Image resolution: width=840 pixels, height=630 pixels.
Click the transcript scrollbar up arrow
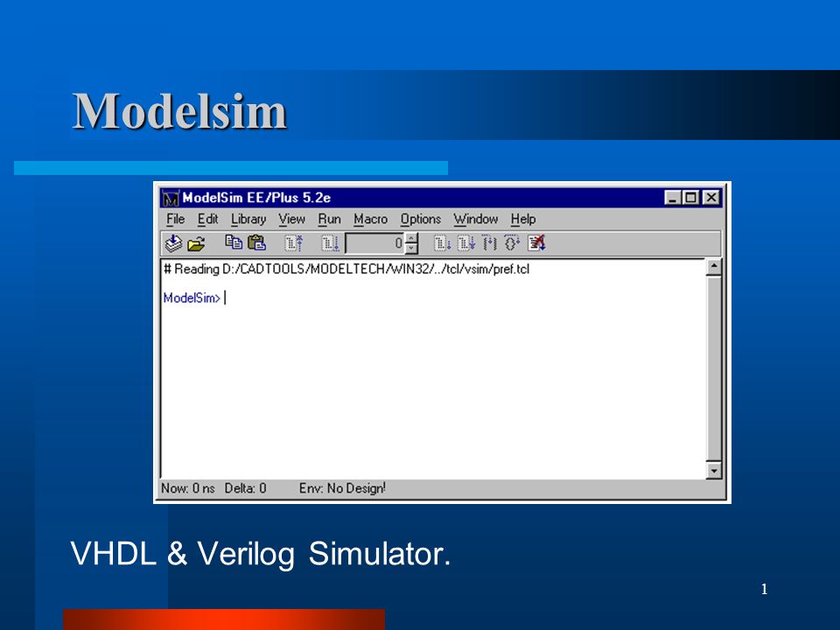714,267
